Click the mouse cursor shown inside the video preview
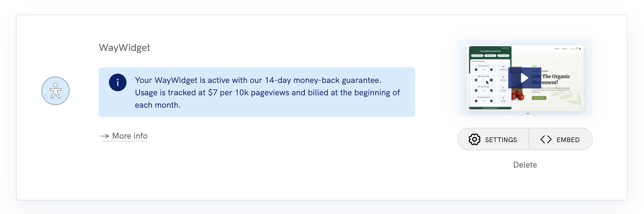 tap(487, 82)
